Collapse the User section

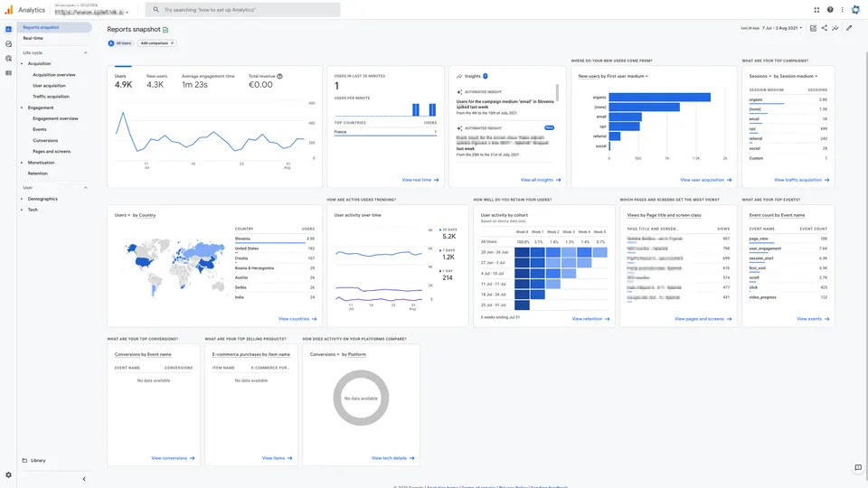pyautogui.click(x=85, y=188)
